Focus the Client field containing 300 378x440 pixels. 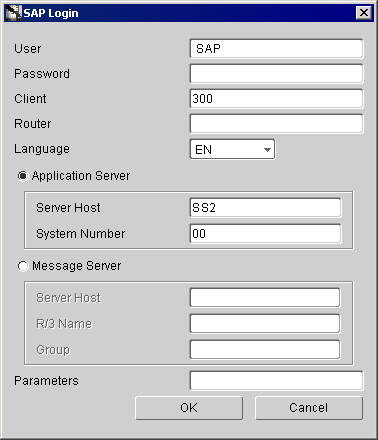[276, 99]
